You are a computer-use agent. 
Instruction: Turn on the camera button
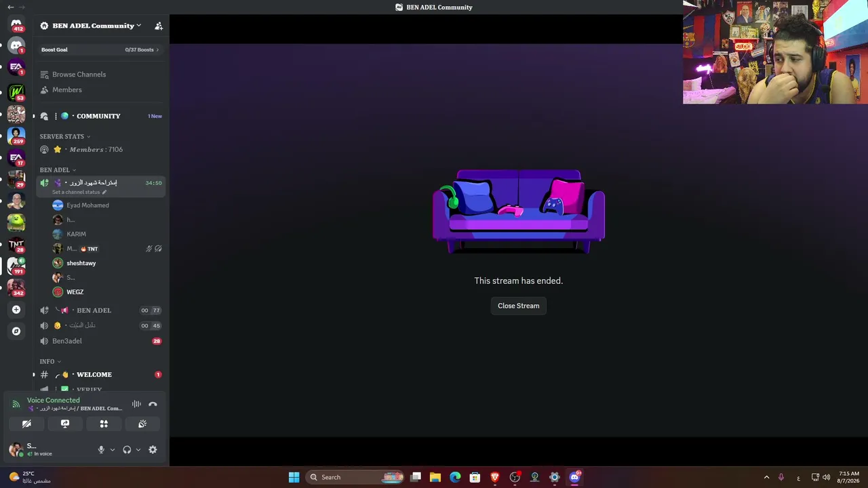pyautogui.click(x=26, y=424)
